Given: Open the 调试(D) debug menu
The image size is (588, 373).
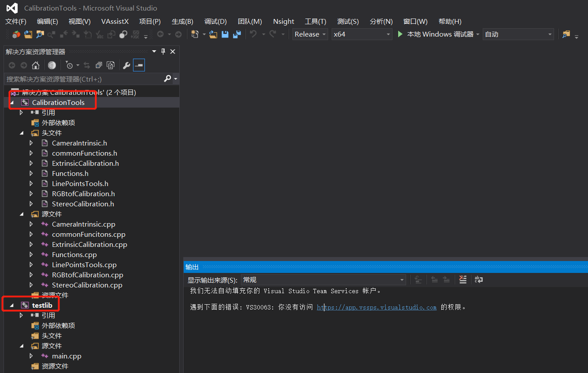Looking at the screenshot, I should point(215,21).
